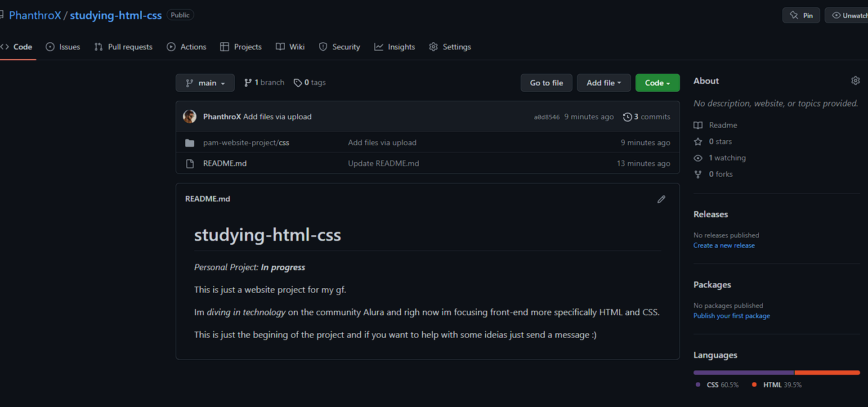Click the book icon beside Readme
868x407 pixels.
click(x=698, y=125)
